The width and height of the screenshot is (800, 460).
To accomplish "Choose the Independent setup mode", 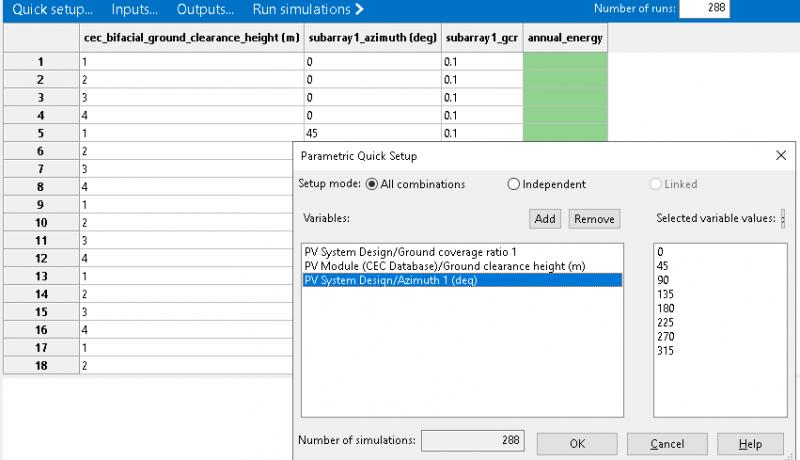I will pos(514,184).
